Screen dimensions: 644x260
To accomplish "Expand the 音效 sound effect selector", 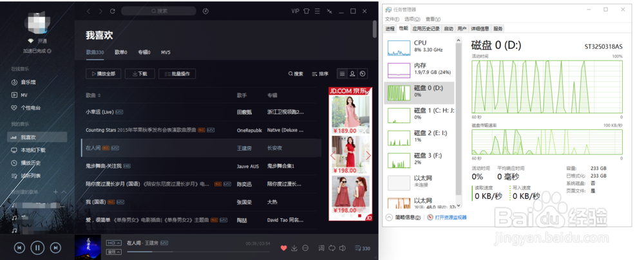I will (114, 252).
